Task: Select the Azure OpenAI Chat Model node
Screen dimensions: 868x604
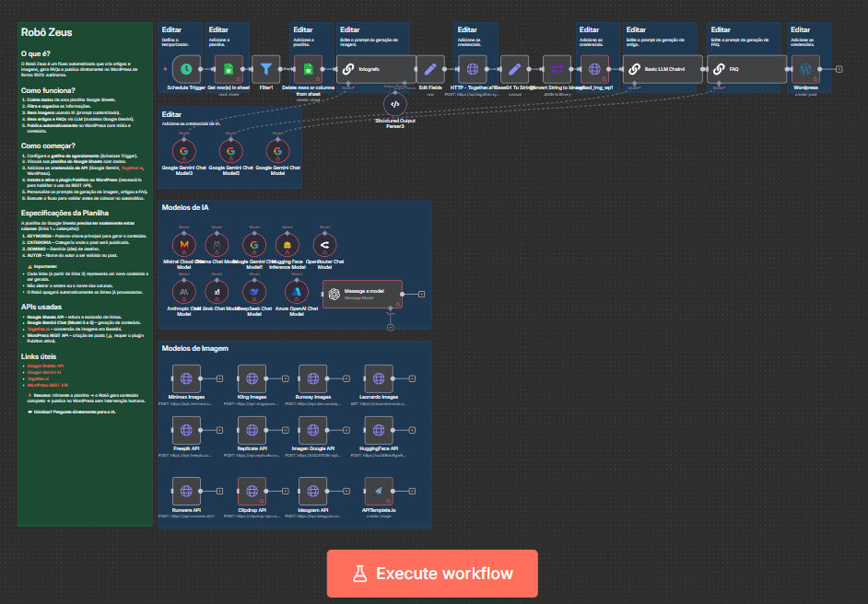Action: (x=296, y=291)
